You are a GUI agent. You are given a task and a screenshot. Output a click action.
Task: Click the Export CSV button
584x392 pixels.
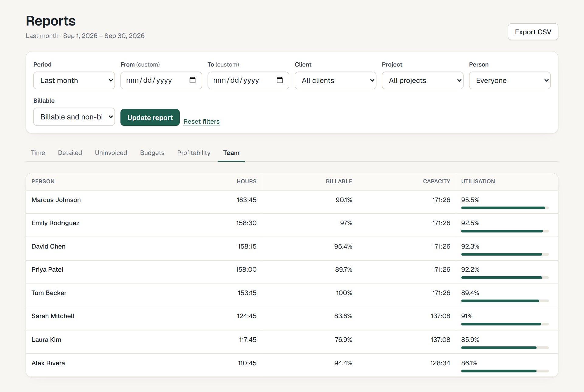pos(533,32)
